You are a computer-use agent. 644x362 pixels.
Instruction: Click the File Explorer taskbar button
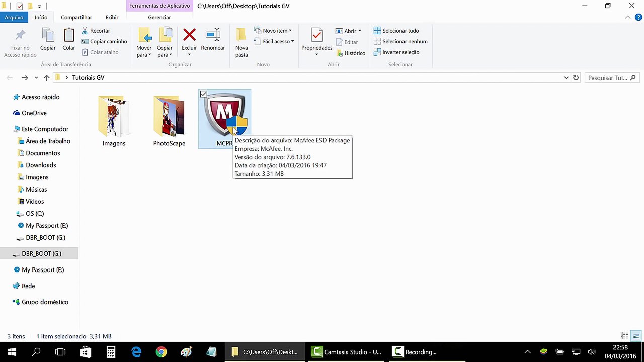tap(265, 352)
